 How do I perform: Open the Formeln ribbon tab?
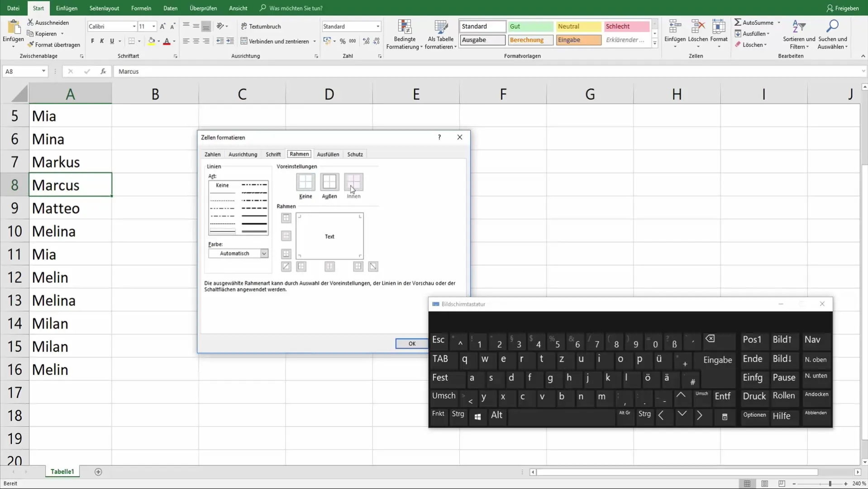[x=141, y=8]
